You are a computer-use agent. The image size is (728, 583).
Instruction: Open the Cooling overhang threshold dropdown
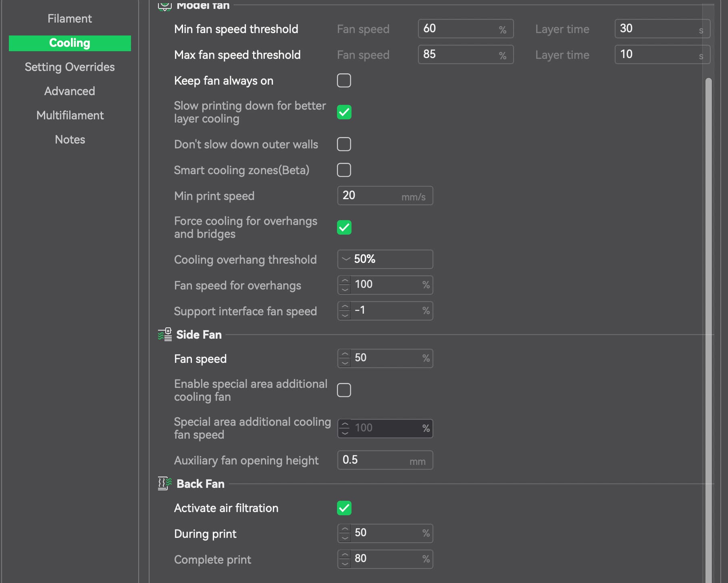[385, 259]
